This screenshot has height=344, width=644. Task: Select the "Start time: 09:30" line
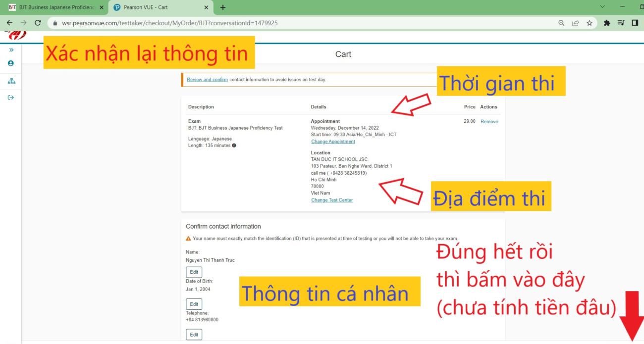point(354,135)
